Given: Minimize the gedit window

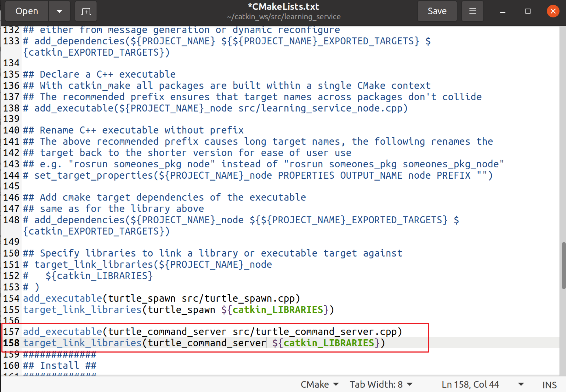Looking at the screenshot, I should pos(503,11).
